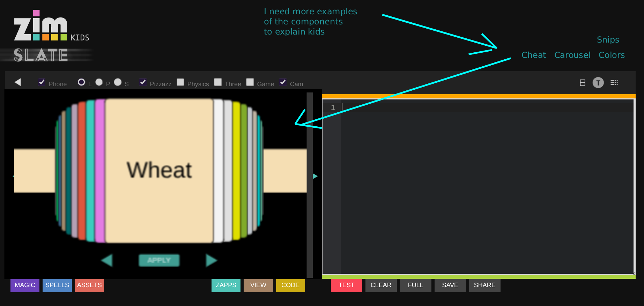Click the next arrow below the carousel
This screenshot has width=644, height=306.
(x=211, y=260)
